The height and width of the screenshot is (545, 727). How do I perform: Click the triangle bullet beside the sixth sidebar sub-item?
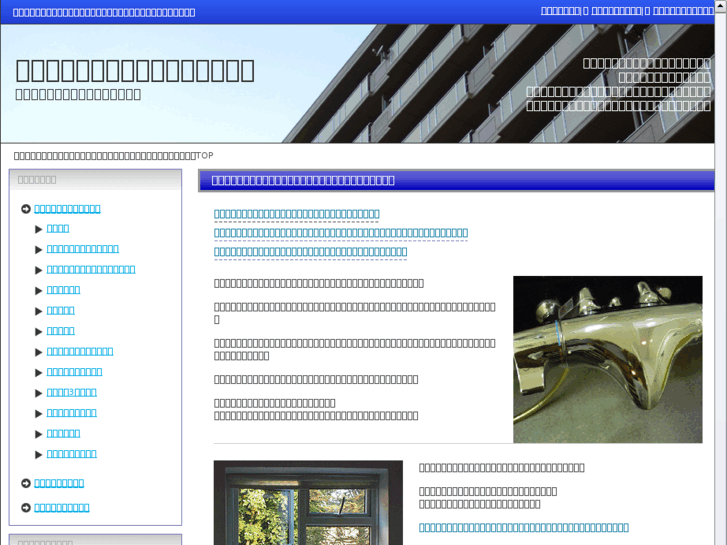tap(39, 331)
